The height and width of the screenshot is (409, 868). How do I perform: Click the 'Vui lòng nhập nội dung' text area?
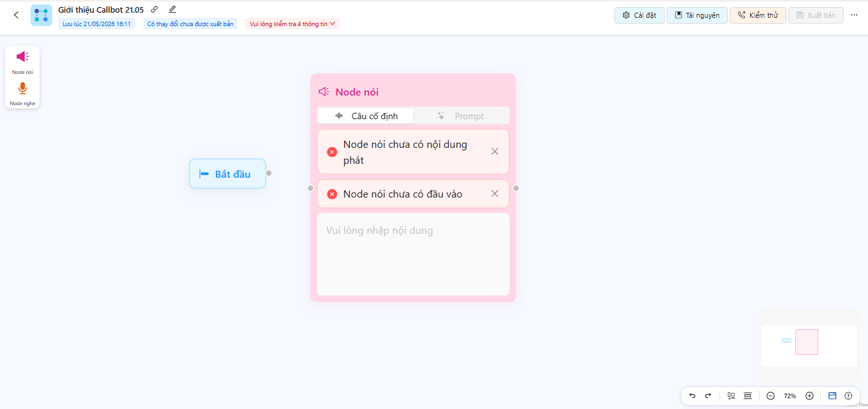point(413,254)
